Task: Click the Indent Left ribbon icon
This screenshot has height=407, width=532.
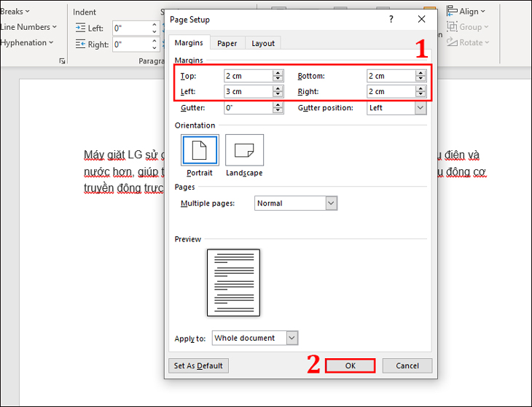Action: click(x=81, y=28)
